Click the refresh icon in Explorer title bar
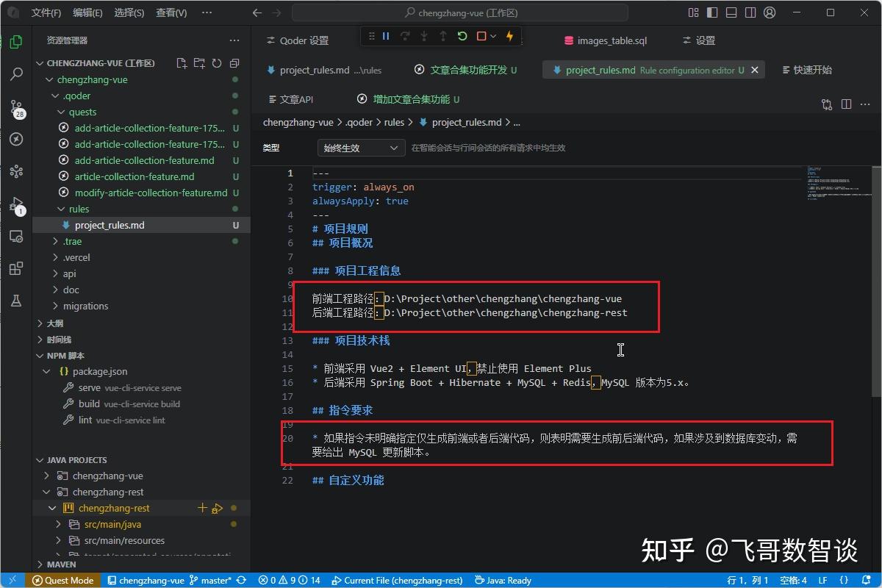 [x=217, y=63]
